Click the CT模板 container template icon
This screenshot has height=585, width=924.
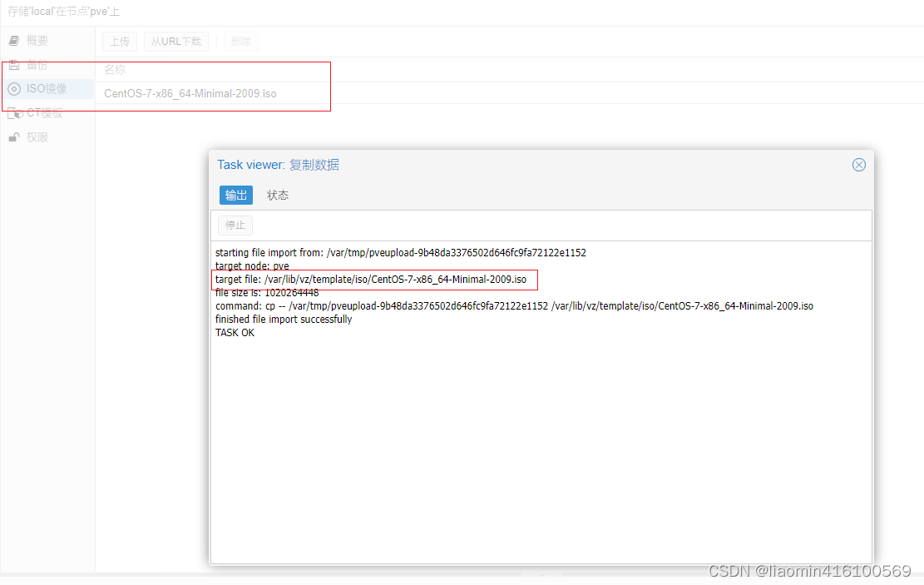[15, 113]
